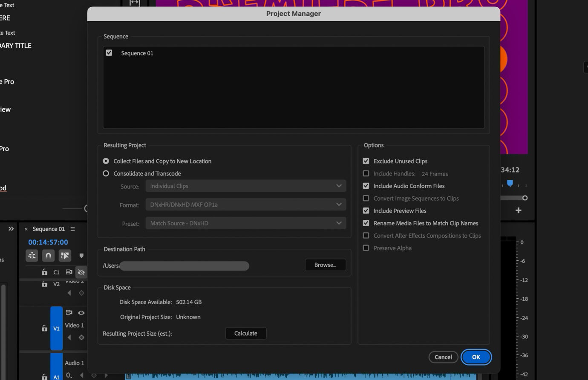Image resolution: width=588 pixels, height=380 pixels.
Task: Click Browse to choose destination path
Action: click(325, 265)
